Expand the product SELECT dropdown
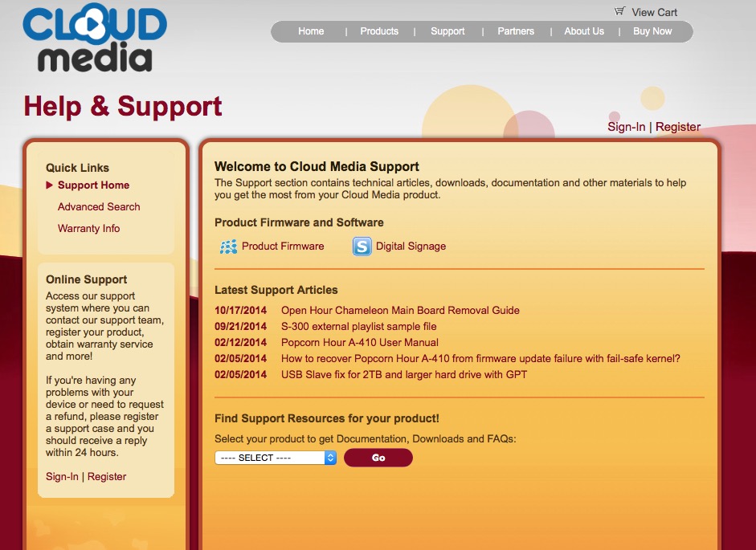The width and height of the screenshot is (756, 550). tap(276, 458)
